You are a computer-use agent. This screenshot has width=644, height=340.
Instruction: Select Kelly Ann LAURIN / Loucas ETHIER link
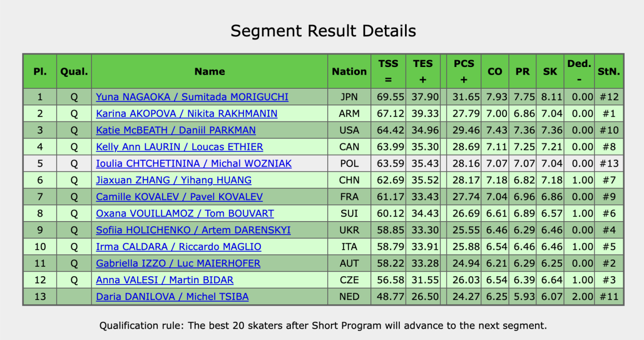(x=179, y=147)
